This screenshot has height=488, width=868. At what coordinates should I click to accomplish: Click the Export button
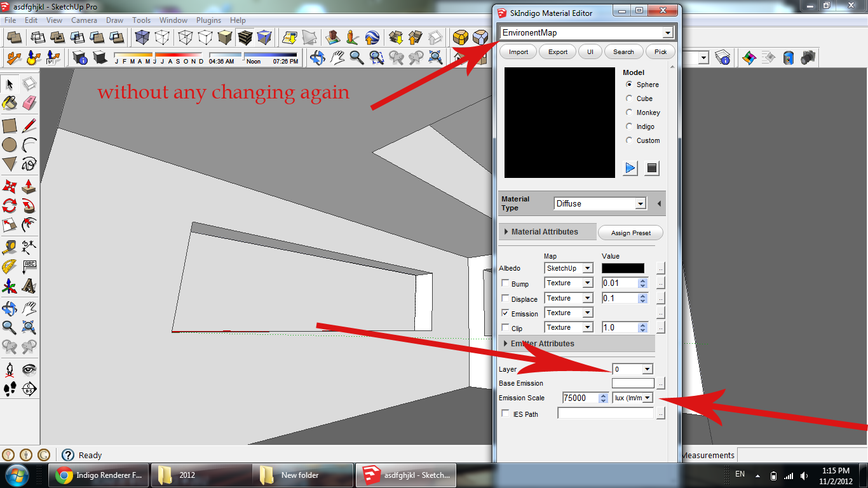[558, 52]
